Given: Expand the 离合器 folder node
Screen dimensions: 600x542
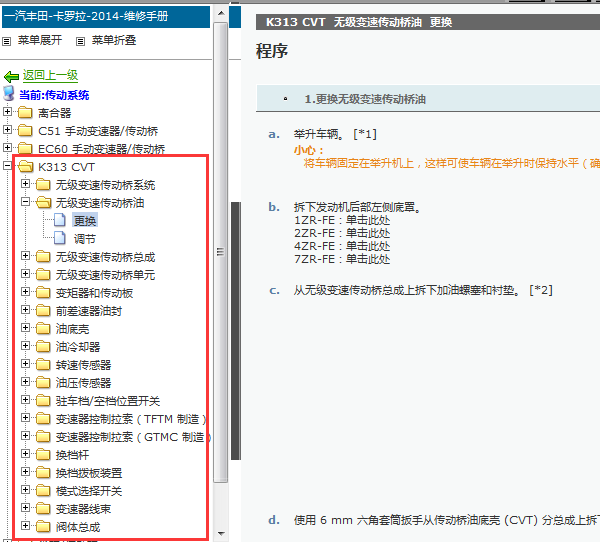Looking at the screenshot, I should [x=7, y=111].
